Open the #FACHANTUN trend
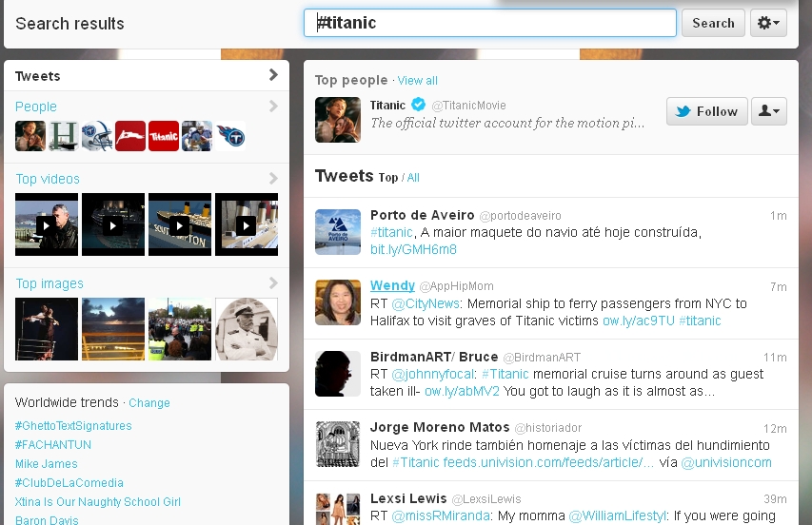This screenshot has width=812, height=525. point(52,445)
